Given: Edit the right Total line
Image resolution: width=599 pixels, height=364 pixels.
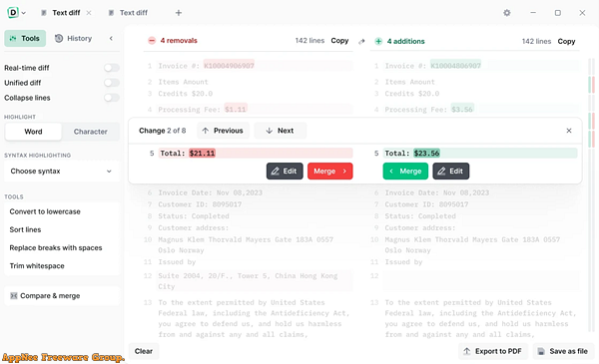Looking at the screenshot, I should tap(451, 171).
